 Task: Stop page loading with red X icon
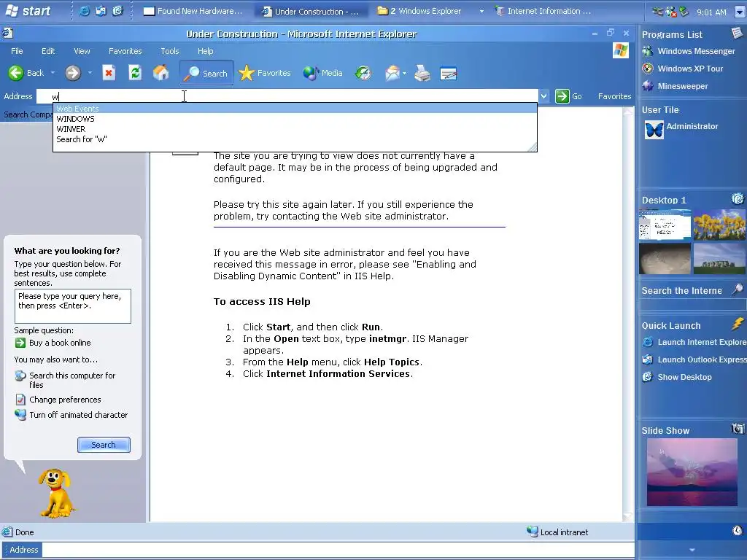[x=109, y=73]
